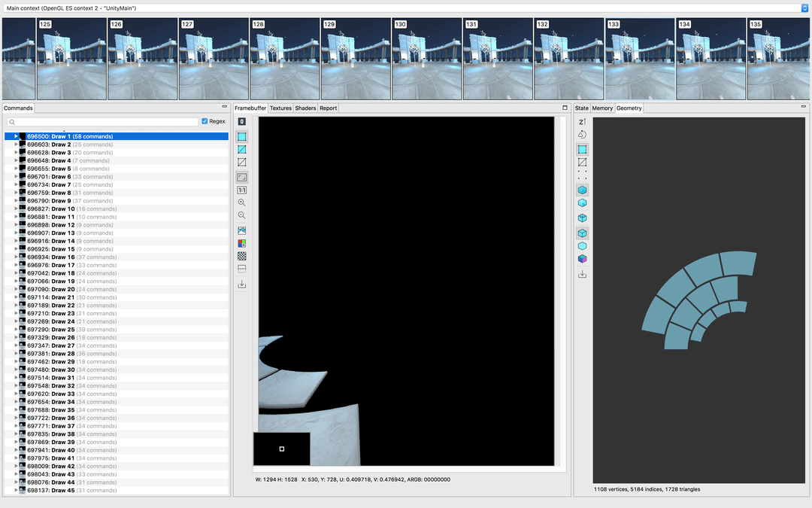Click the zoom in magnifier in Framebuffer toolbar
812x508 pixels.
point(241,203)
